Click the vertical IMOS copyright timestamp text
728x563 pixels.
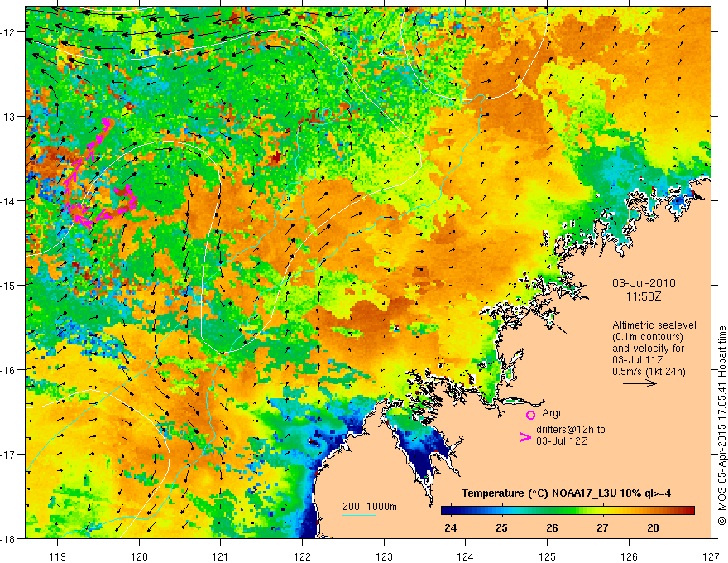[x=721, y=426]
